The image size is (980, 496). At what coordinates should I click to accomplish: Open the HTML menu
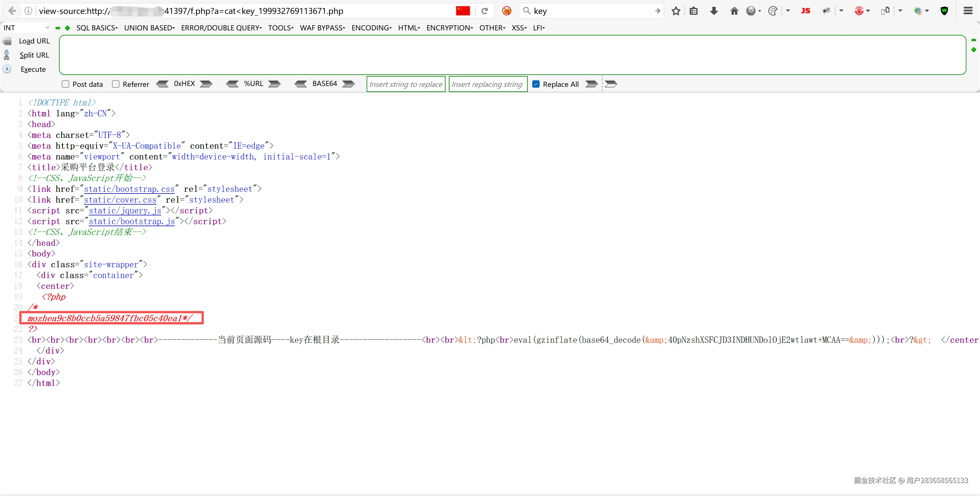[409, 28]
